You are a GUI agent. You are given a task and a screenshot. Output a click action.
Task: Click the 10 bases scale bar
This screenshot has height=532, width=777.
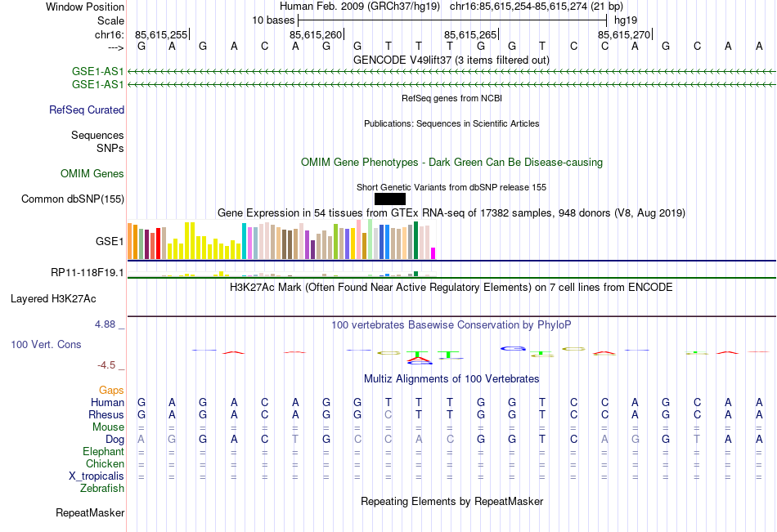coord(452,20)
